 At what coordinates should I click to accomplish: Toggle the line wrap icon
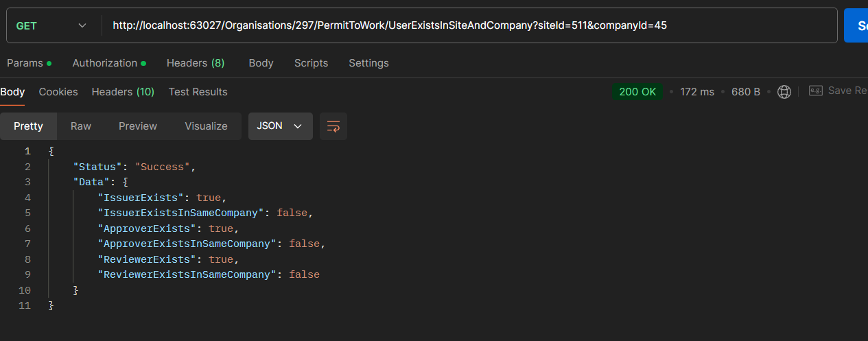point(333,126)
